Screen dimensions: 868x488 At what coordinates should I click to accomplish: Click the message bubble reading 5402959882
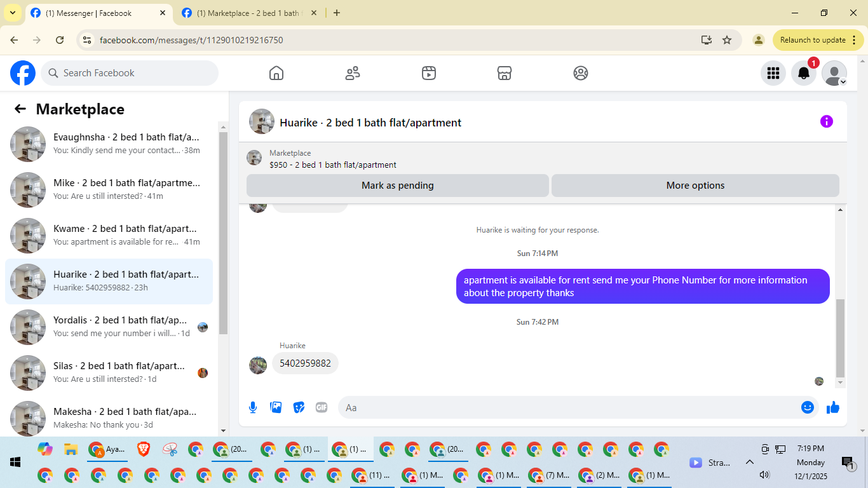(x=305, y=363)
